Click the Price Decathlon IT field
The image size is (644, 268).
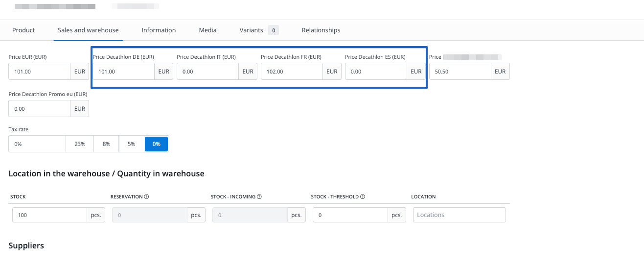coord(208,72)
